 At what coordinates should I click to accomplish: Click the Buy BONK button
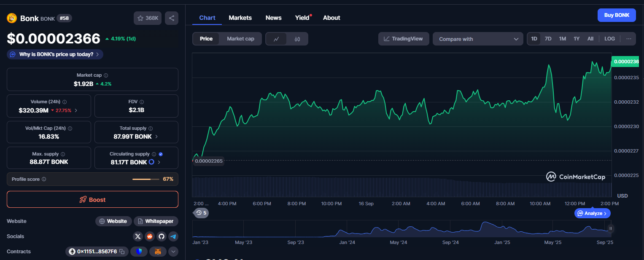pyautogui.click(x=616, y=15)
